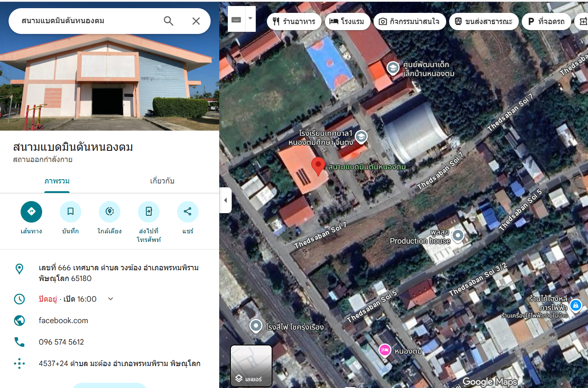Filter map by ร้านอาหาร restaurants chip
This screenshot has width=588, height=388.
(294, 21)
